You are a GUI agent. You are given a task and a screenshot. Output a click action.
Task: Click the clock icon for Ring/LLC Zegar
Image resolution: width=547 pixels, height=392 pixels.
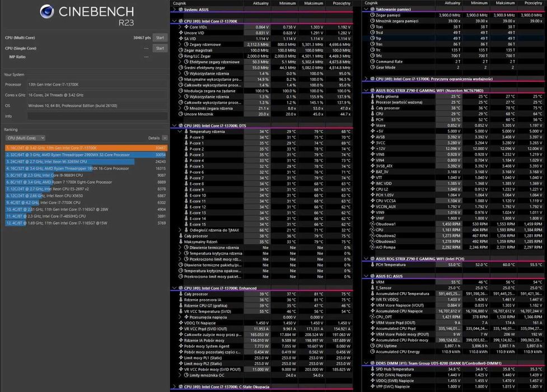point(181,56)
